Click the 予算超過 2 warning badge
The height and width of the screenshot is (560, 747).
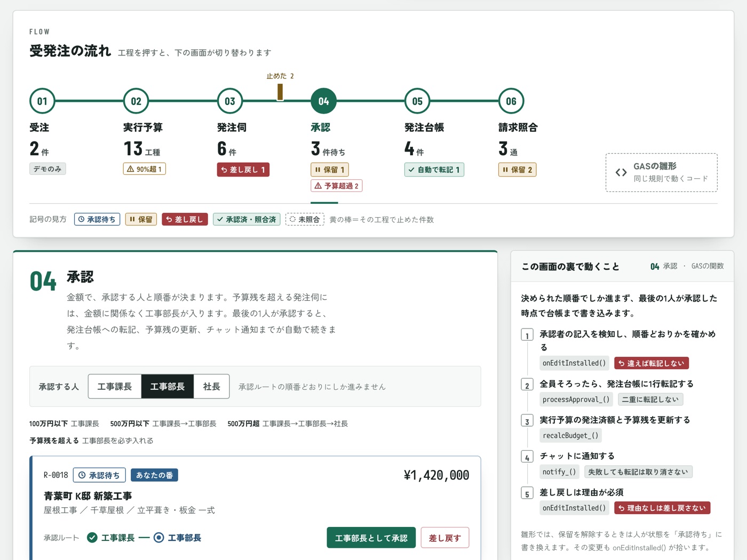pos(337,186)
